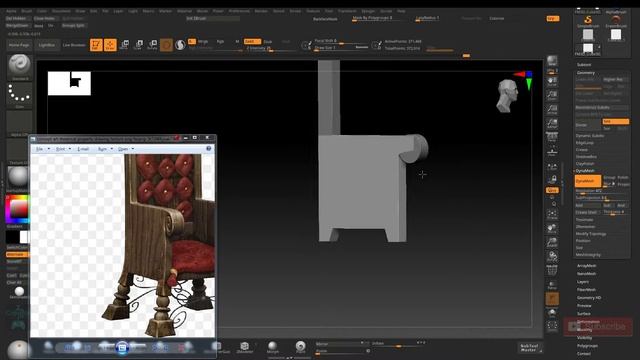
Task: Open the dots stroke type selector
Action: tap(19, 95)
